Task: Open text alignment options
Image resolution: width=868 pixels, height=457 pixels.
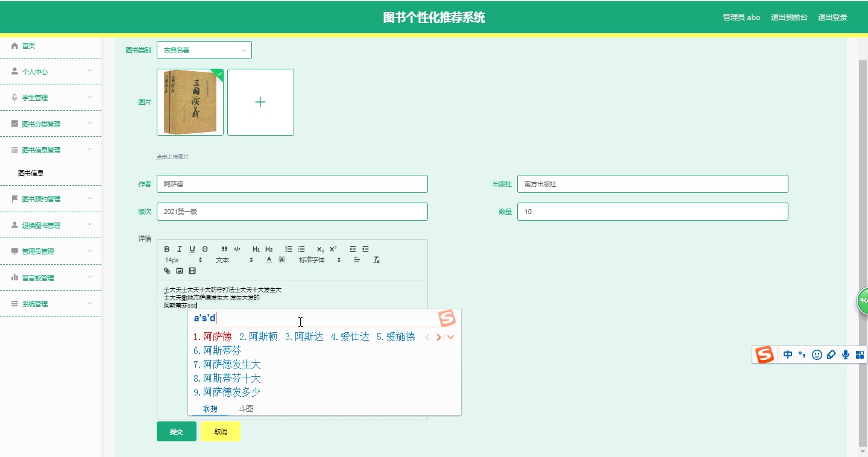Action: (x=357, y=260)
